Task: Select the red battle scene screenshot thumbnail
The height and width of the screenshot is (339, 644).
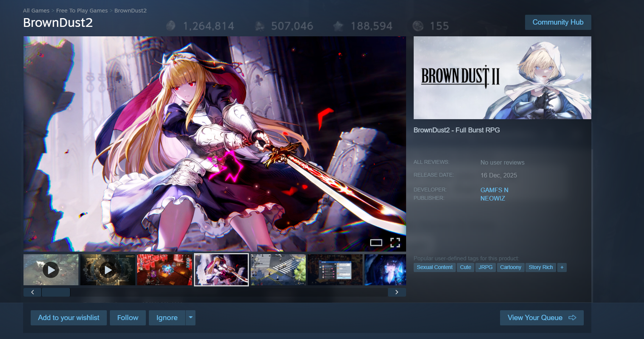Action: pyautogui.click(x=164, y=270)
